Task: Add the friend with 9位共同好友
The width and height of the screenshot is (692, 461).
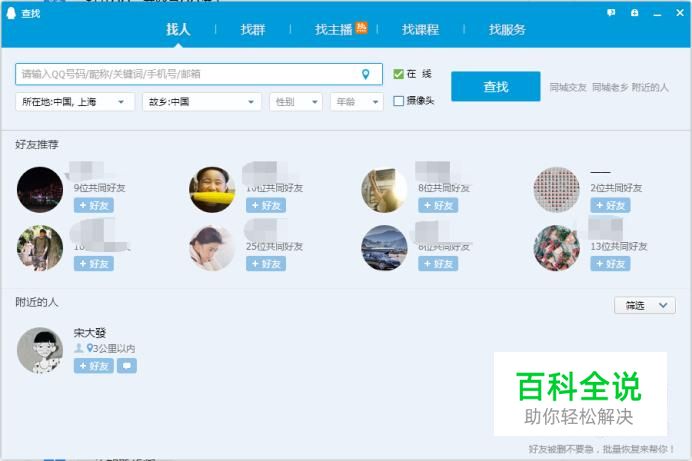Action: [94, 206]
